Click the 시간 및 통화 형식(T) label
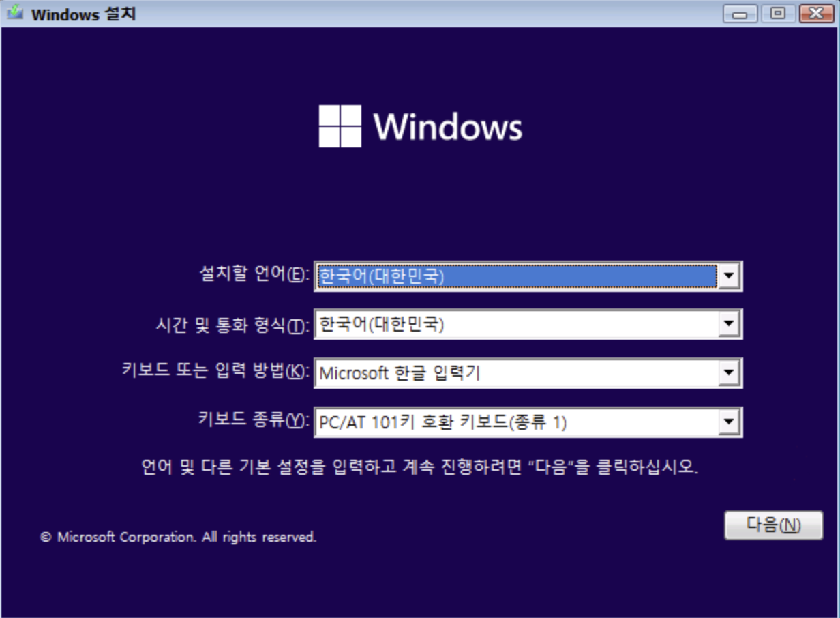The width and height of the screenshot is (840, 618). coord(232,325)
